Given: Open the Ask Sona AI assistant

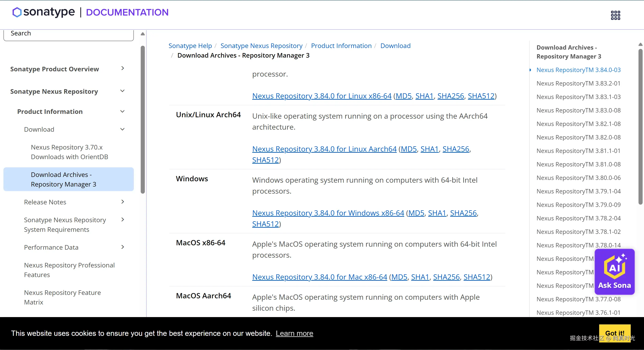Looking at the screenshot, I should [x=614, y=272].
